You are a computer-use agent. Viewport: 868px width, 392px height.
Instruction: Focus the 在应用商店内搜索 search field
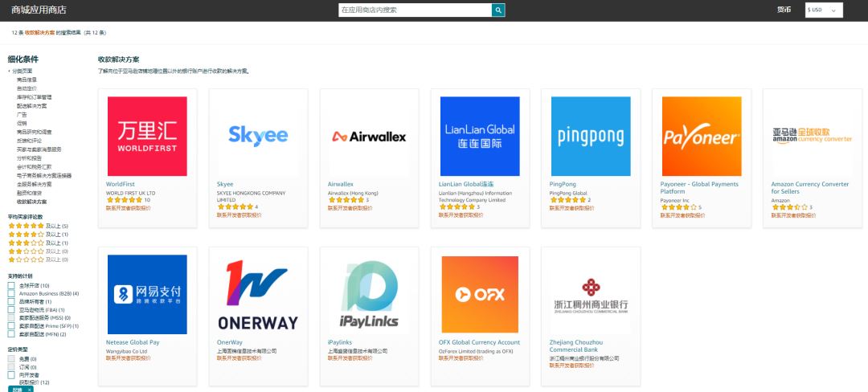pyautogui.click(x=416, y=10)
